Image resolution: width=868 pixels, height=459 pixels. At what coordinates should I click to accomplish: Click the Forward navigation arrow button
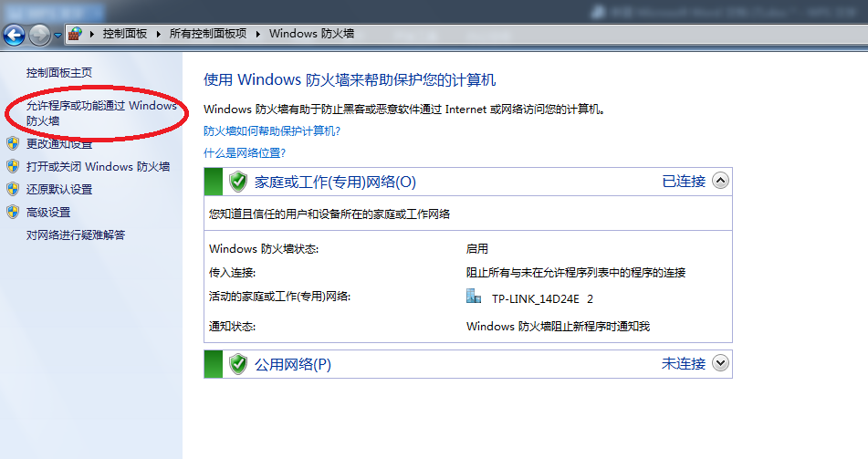39,35
